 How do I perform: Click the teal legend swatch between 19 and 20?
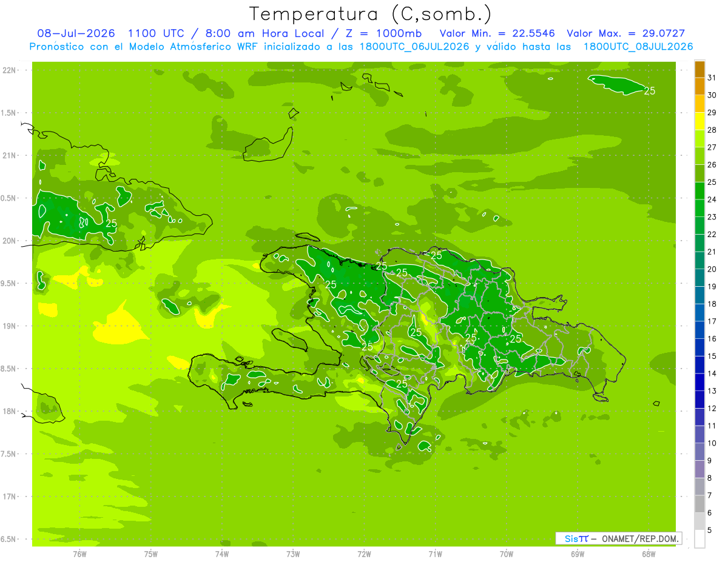[x=699, y=278]
